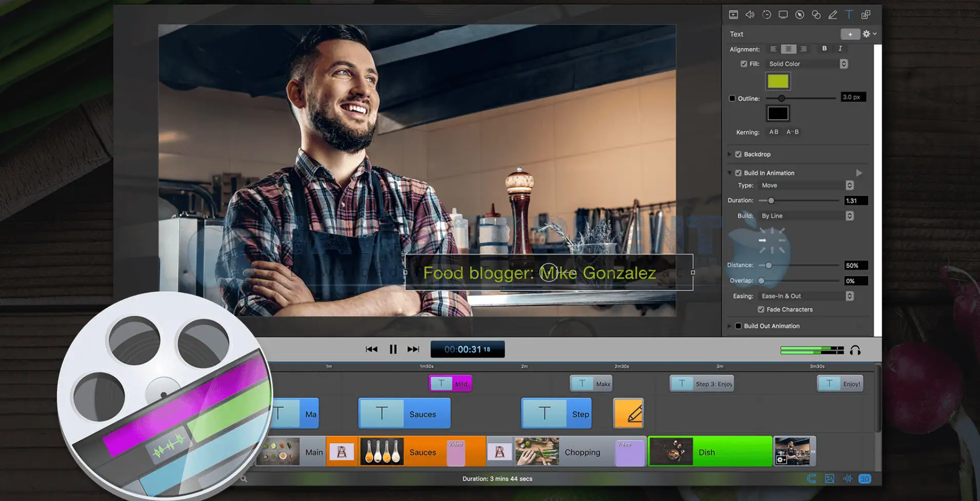Toggle italic text formatting

(840, 49)
